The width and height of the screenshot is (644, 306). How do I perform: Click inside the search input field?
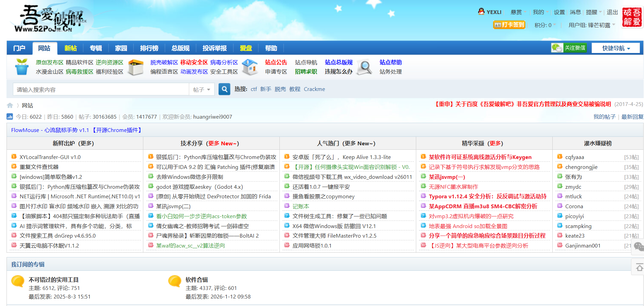(101, 90)
